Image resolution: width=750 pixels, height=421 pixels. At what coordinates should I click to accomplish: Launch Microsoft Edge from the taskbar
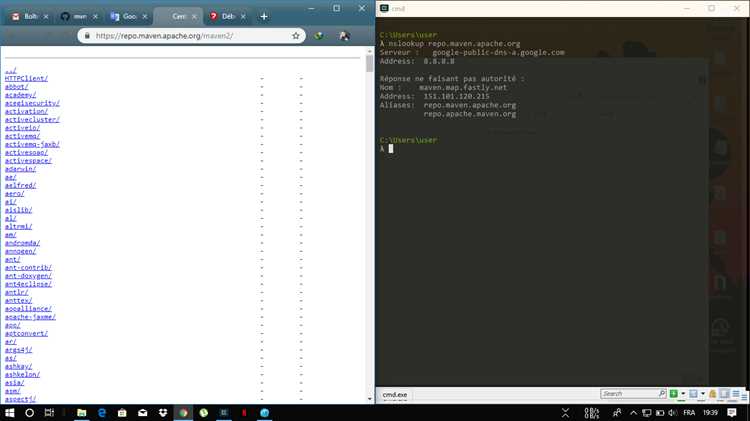coord(102,412)
